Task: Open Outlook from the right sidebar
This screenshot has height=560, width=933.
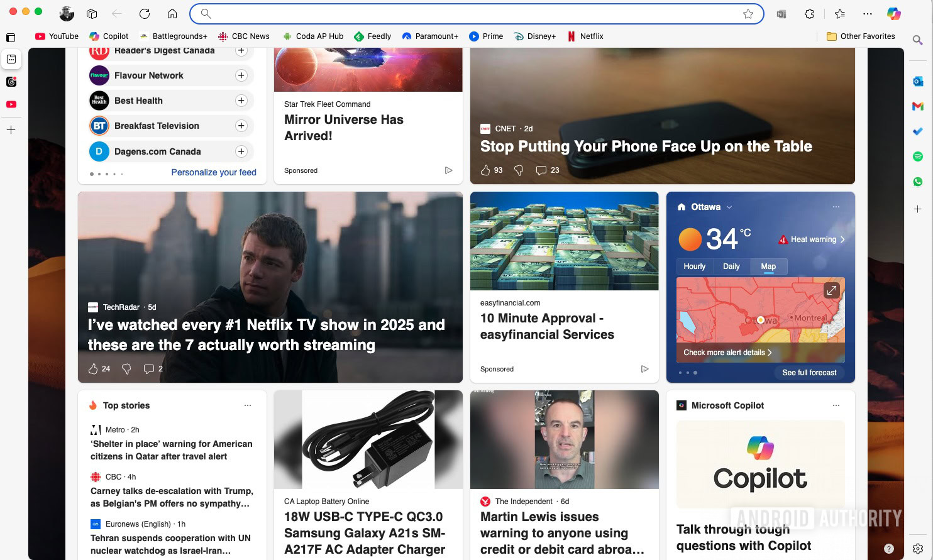Action: (x=917, y=81)
